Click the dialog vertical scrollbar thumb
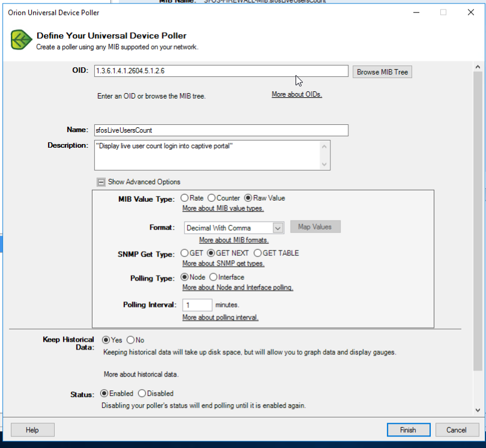Viewport: 486px width, 448px height. point(478,220)
